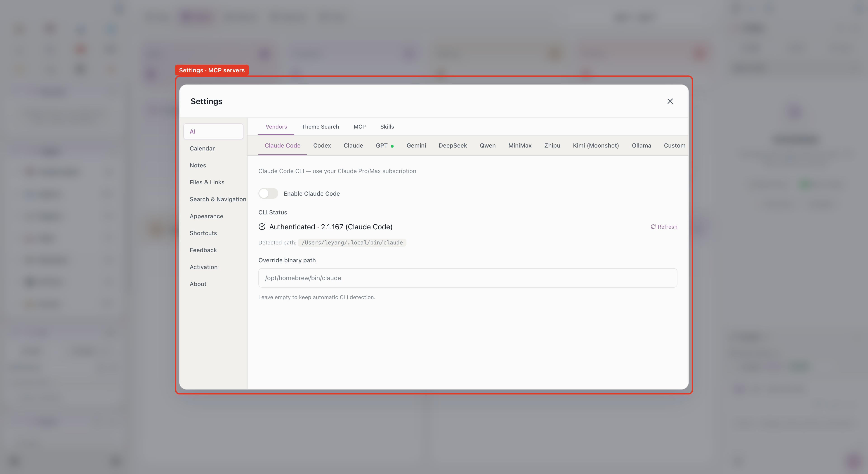Switch to Theme Search tab
The height and width of the screenshot is (474, 868).
click(x=320, y=127)
